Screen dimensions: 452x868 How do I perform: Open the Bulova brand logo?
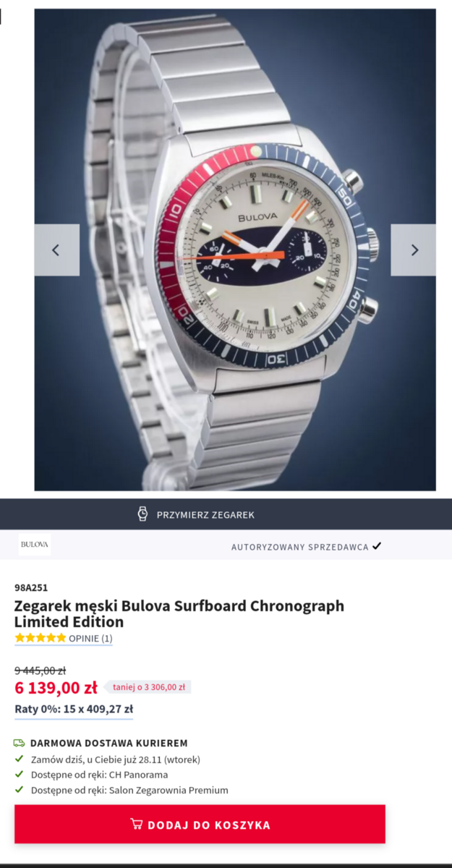tap(35, 545)
